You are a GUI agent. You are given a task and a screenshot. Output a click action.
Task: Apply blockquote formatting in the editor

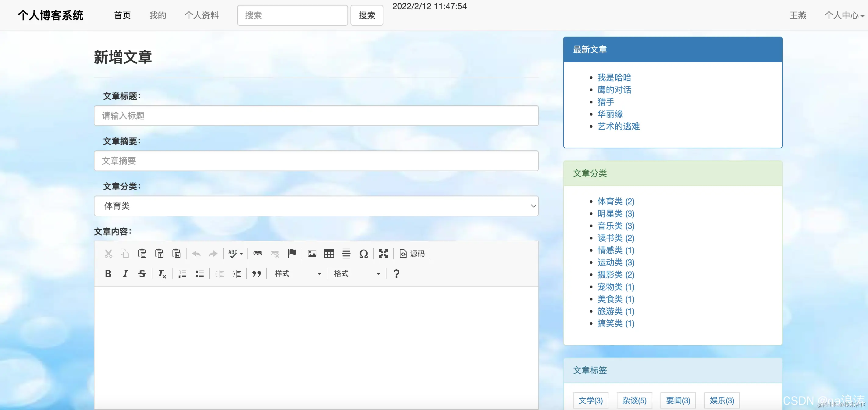[256, 274]
